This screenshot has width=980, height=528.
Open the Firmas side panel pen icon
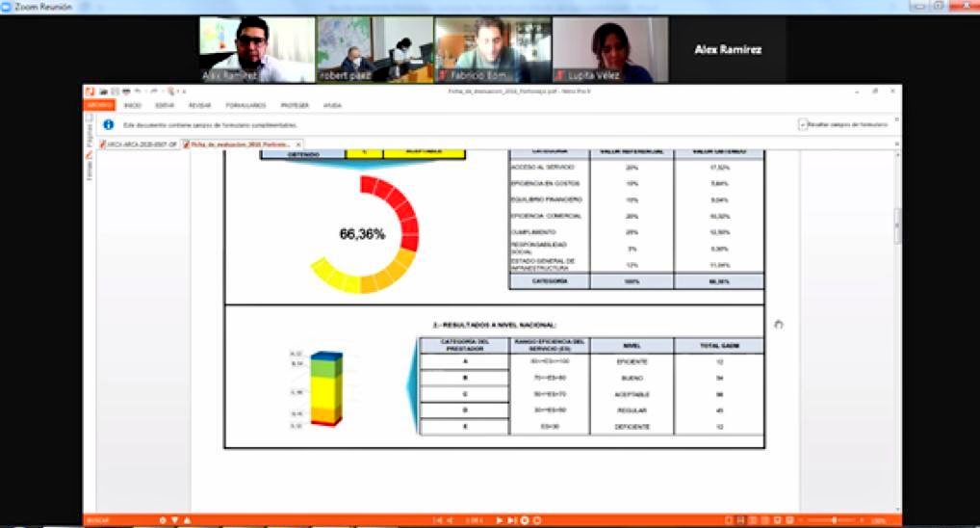(x=90, y=155)
